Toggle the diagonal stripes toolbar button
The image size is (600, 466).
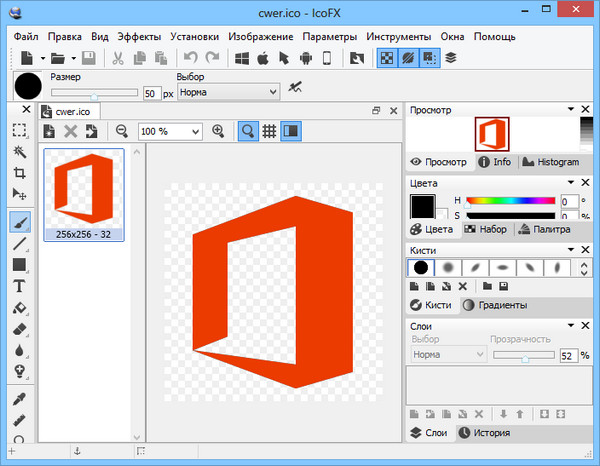(x=408, y=58)
